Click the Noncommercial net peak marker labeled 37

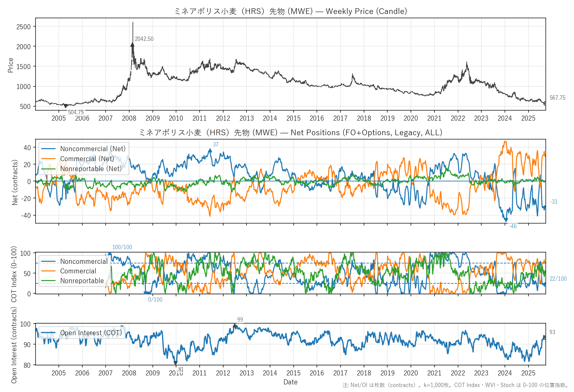pos(210,150)
